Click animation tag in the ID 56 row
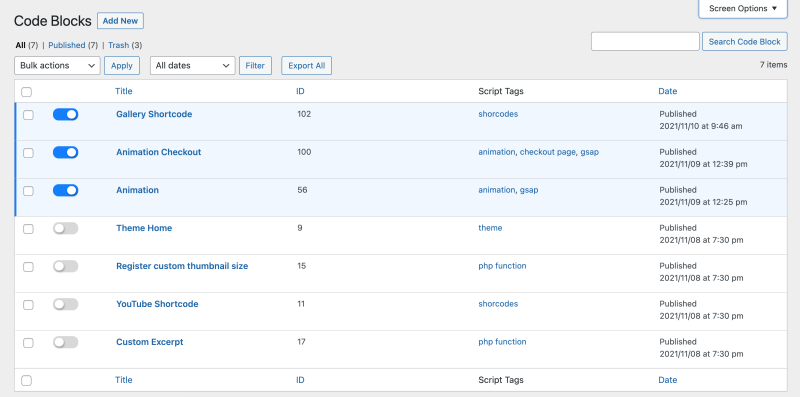This screenshot has width=800, height=397. [496, 190]
